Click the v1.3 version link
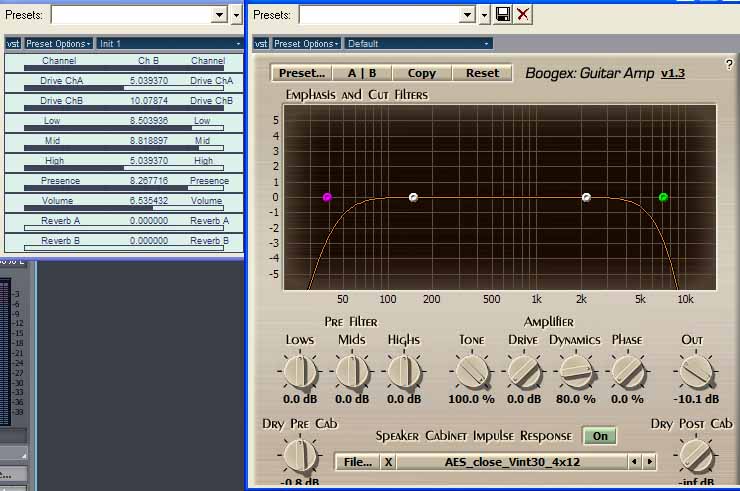The height and width of the screenshot is (491, 740). point(673,73)
